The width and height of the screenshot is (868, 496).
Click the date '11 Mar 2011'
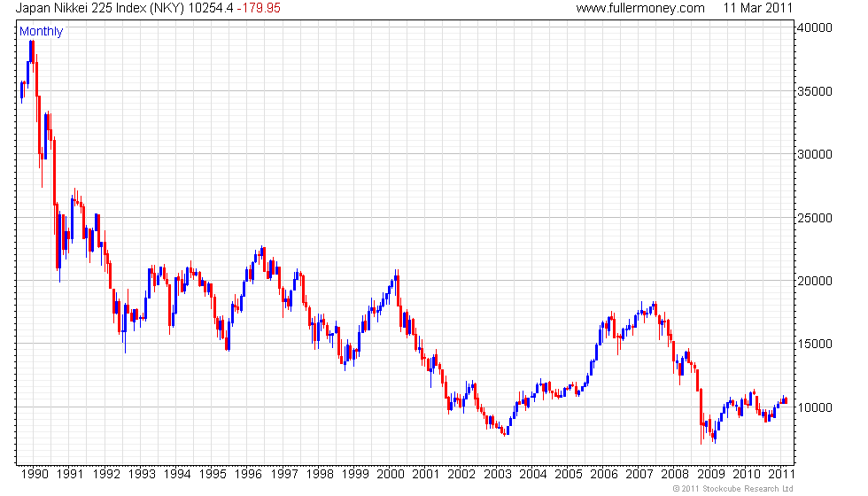click(x=758, y=8)
